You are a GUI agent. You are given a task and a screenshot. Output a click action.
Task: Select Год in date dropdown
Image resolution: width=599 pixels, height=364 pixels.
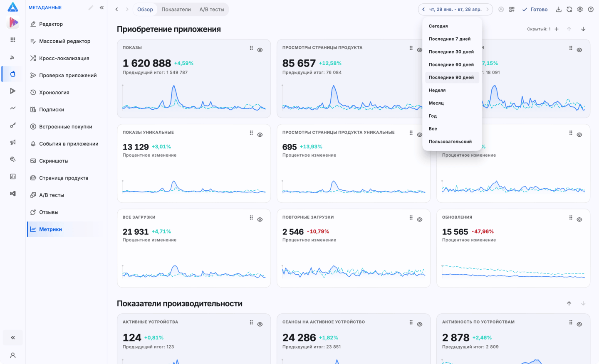(452, 116)
